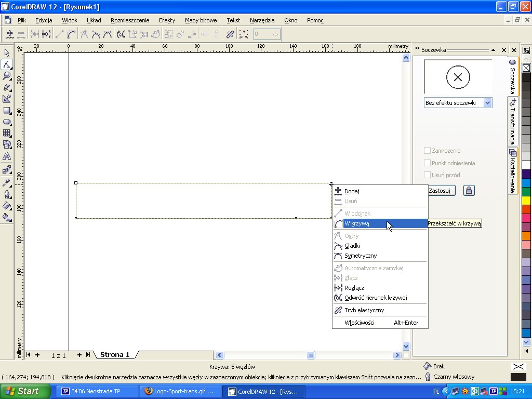
Task: Switch to the Transformacja docker tab
Action: coord(513,122)
